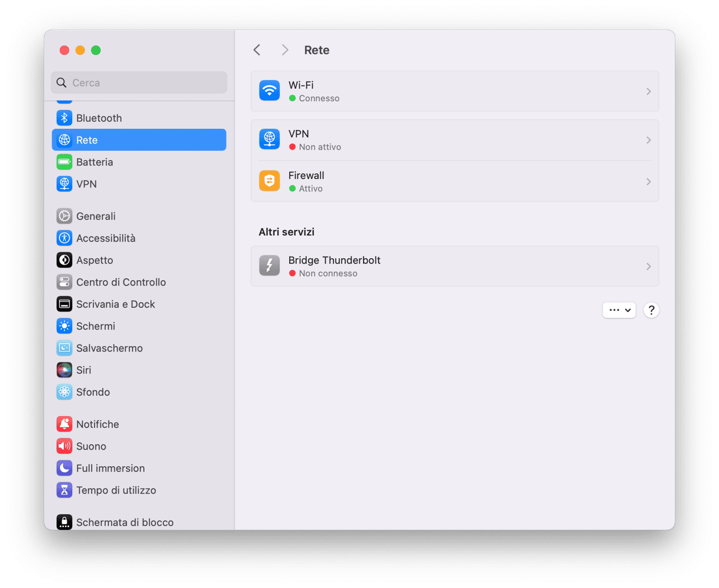The height and width of the screenshot is (588, 719).
Task: Open Sfondo settings label
Action: tap(93, 392)
